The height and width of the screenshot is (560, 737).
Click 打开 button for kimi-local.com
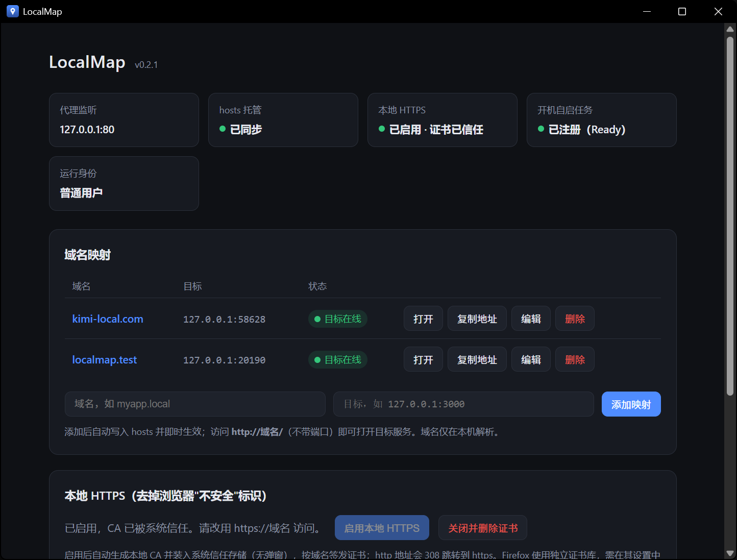coord(423,319)
